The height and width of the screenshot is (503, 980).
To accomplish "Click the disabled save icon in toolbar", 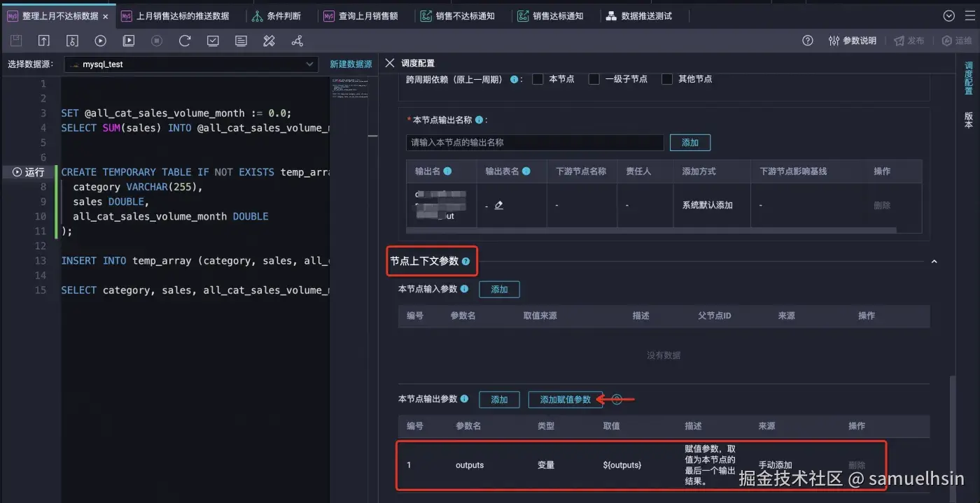I will coord(16,41).
